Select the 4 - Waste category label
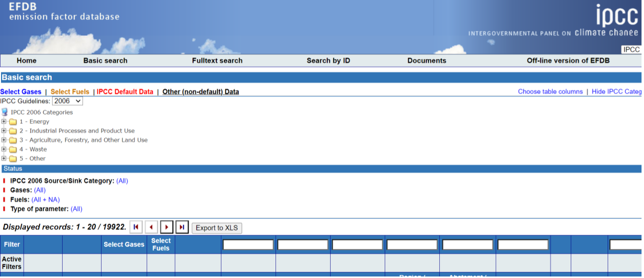644x278 pixels. (x=33, y=150)
